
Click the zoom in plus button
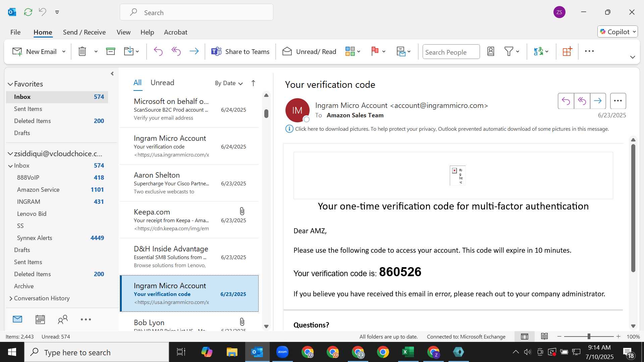tap(618, 337)
